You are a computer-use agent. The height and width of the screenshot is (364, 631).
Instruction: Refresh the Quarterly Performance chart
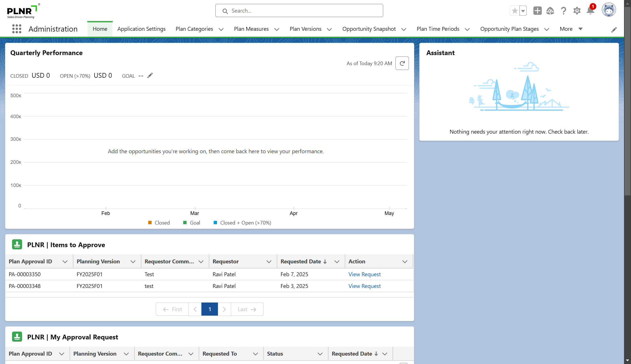[x=402, y=63]
